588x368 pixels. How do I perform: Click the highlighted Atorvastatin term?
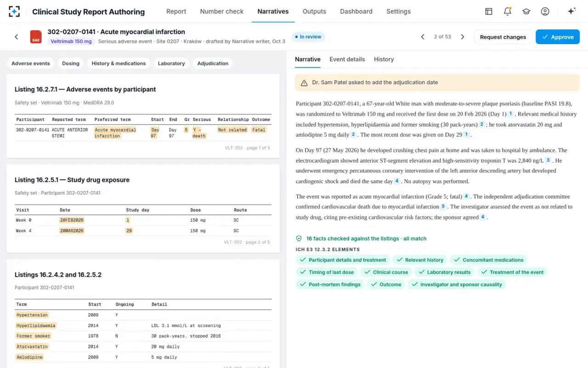[x=32, y=347]
